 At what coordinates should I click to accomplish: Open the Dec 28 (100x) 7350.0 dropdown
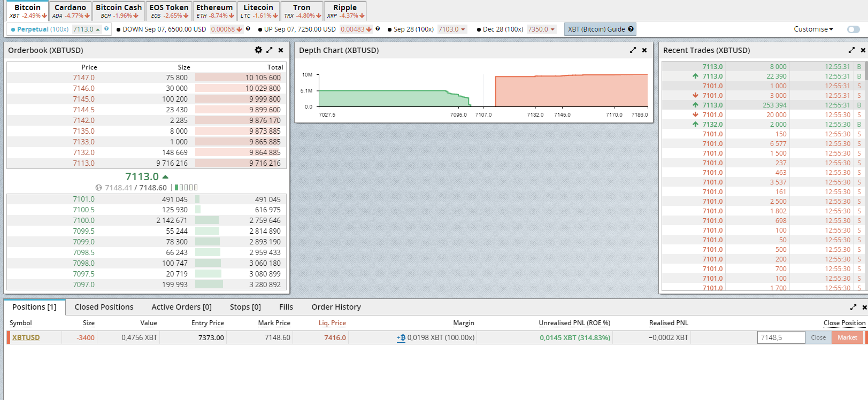pyautogui.click(x=542, y=29)
